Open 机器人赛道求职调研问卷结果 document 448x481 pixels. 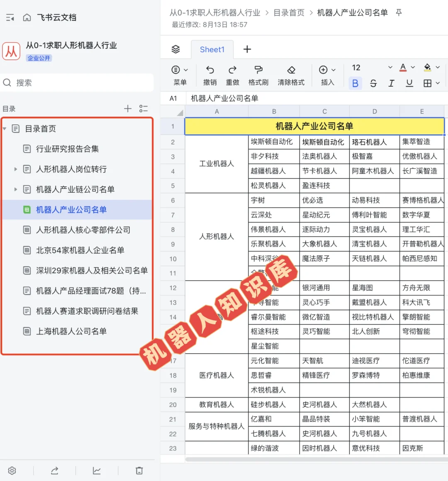pos(87,311)
